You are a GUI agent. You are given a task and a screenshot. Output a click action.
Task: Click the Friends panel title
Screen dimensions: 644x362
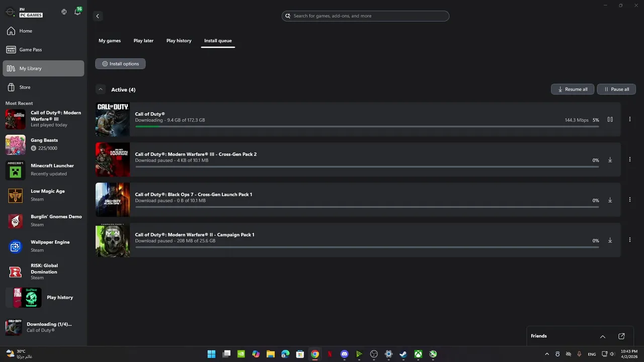[x=539, y=336]
